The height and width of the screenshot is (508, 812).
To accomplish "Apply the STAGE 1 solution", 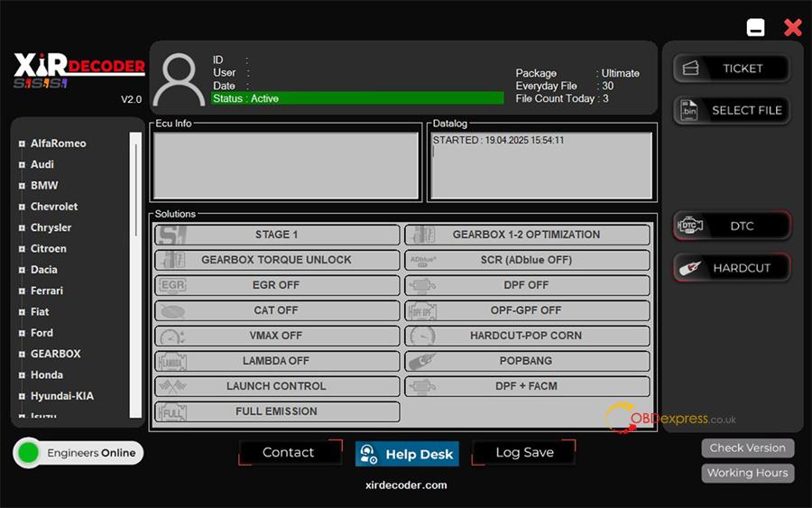I will tap(277, 235).
